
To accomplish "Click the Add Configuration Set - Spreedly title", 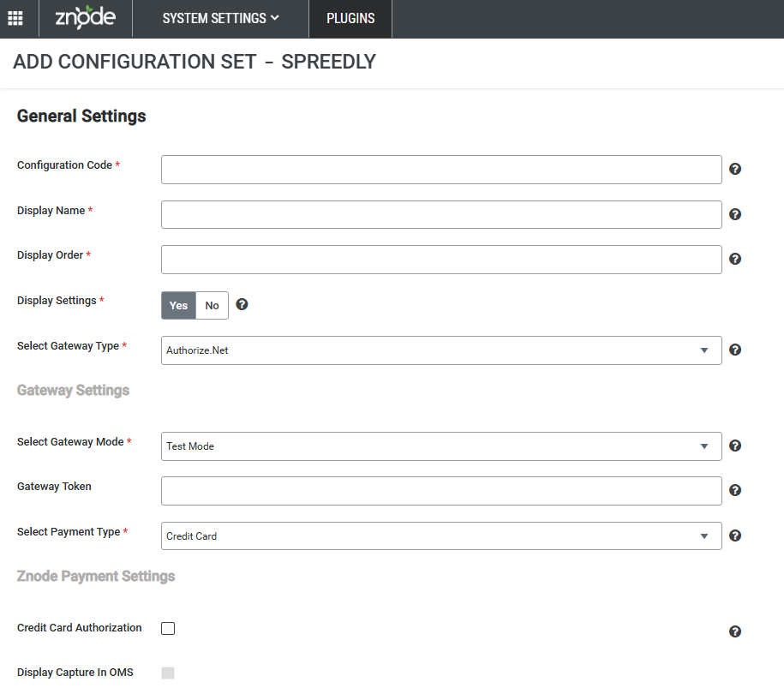I will (195, 62).
